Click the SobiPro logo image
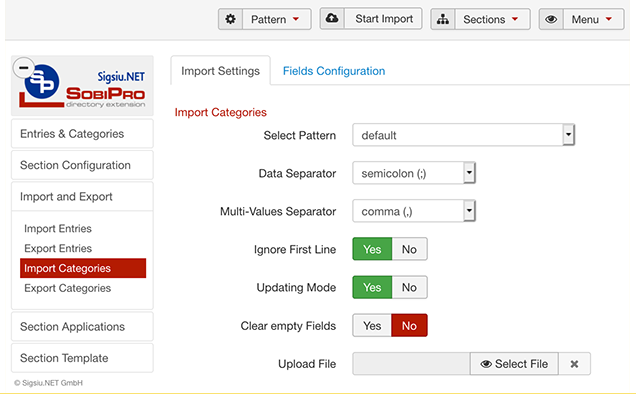This screenshot has height=394, width=636. [x=82, y=86]
